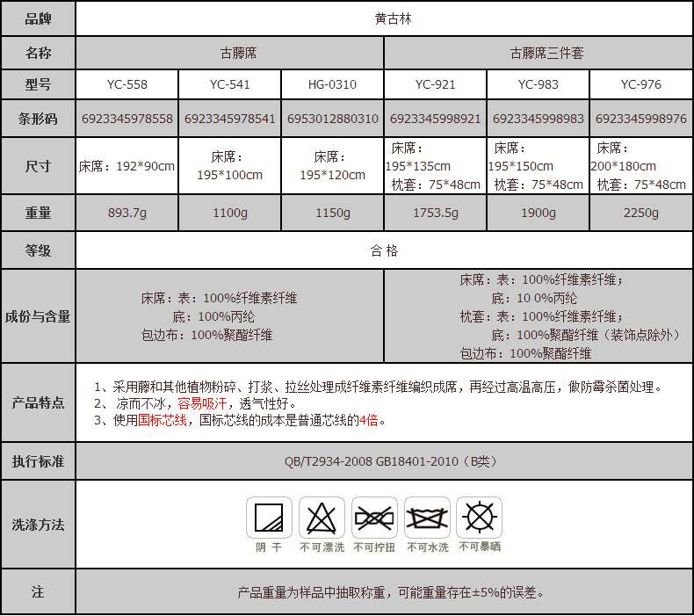This screenshot has height=616, width=694.
Task: Click the 成份与含量 row header
Action: [x=38, y=316]
